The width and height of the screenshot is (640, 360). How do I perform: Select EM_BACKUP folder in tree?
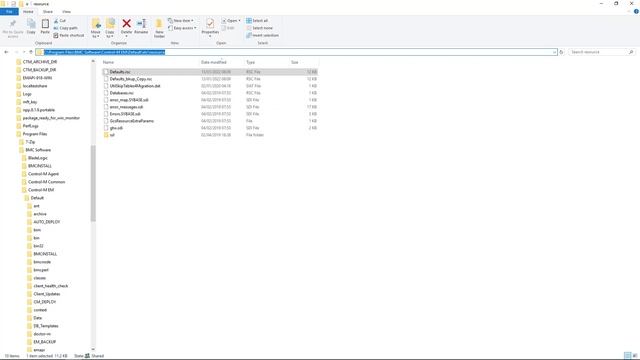click(44, 342)
